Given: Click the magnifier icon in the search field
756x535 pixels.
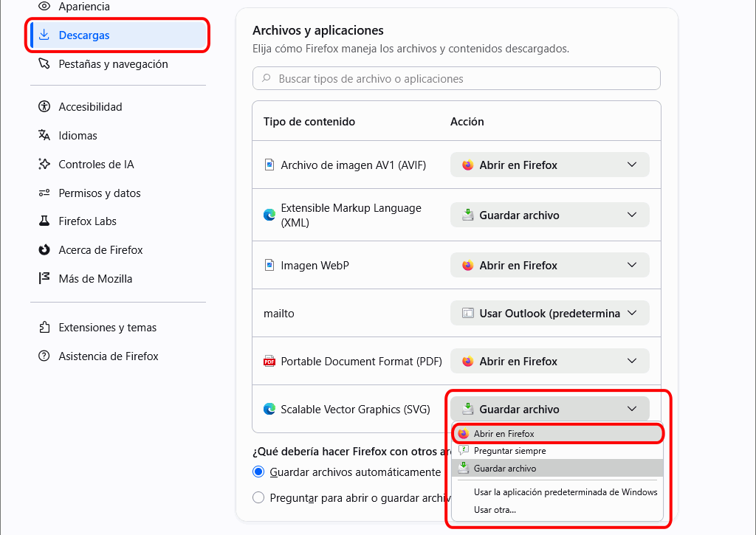Looking at the screenshot, I should pyautogui.click(x=266, y=78).
